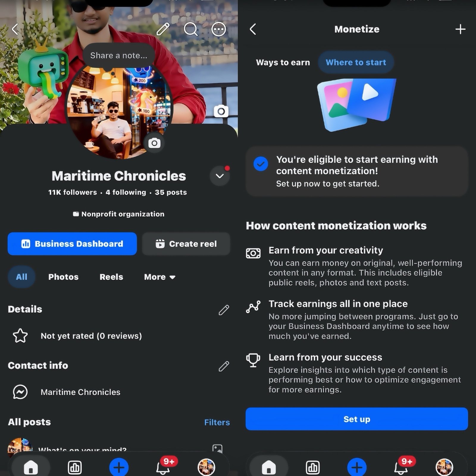This screenshot has height=476, width=476.
Task: Open the More dropdown tab
Action: point(160,277)
